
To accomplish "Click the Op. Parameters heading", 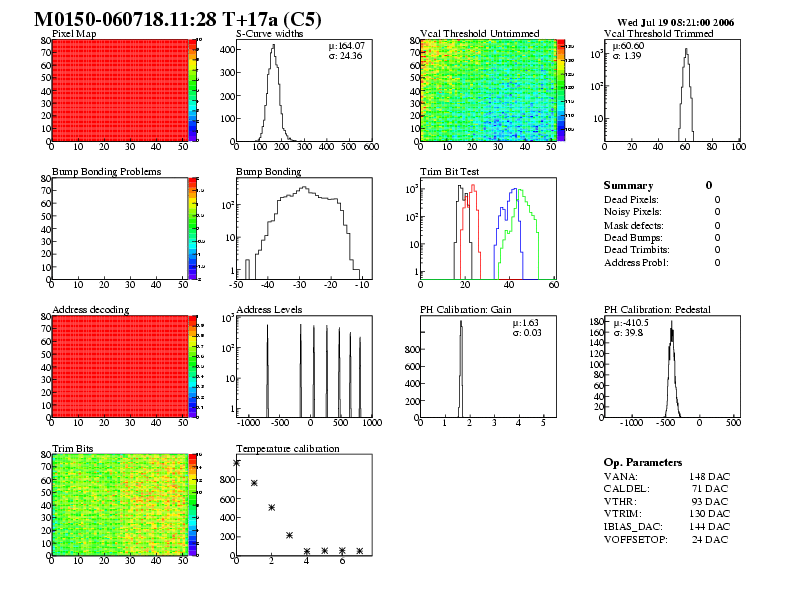I will click(x=643, y=463).
